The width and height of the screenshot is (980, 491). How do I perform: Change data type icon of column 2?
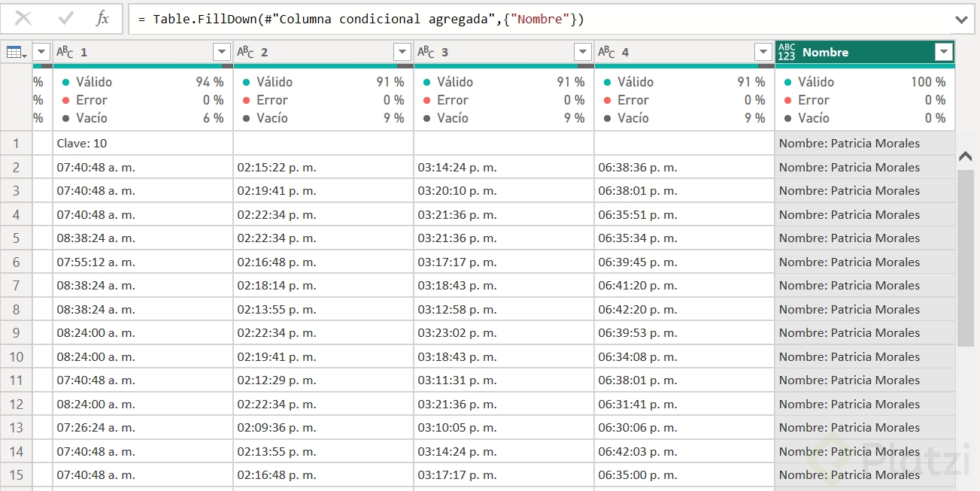click(246, 52)
